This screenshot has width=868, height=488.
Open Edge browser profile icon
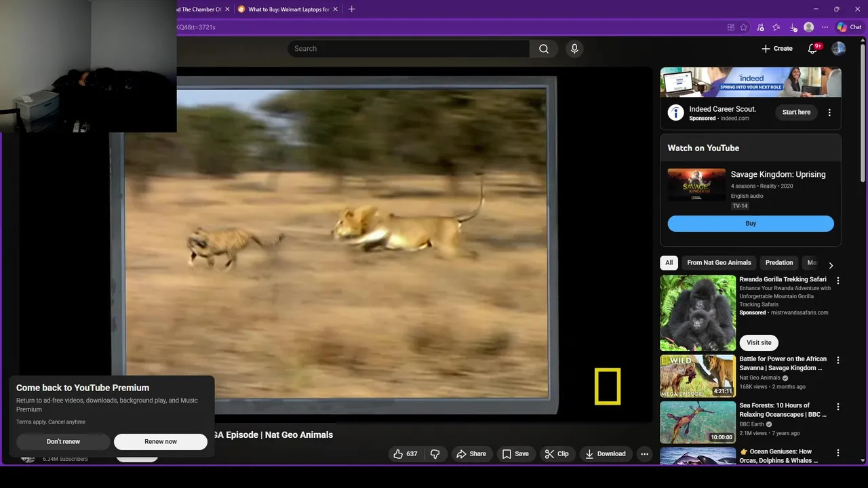pyautogui.click(x=809, y=27)
